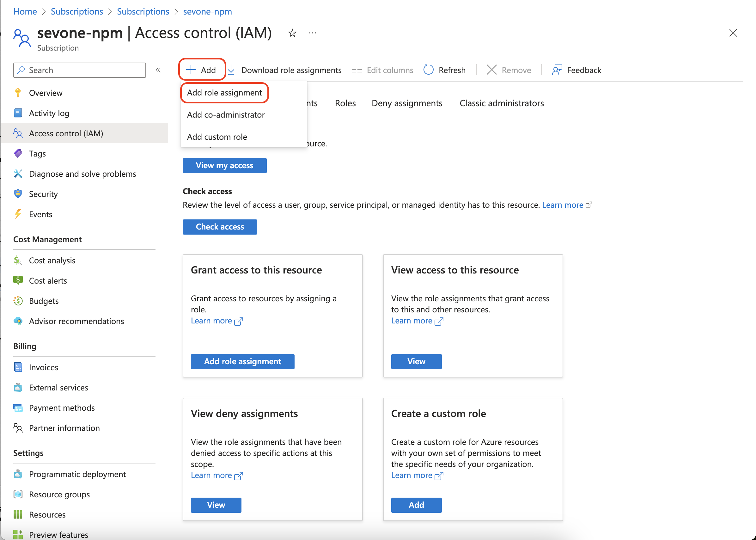This screenshot has width=756, height=540.
Task: Open Learn more link in View access card
Action: [417, 321]
